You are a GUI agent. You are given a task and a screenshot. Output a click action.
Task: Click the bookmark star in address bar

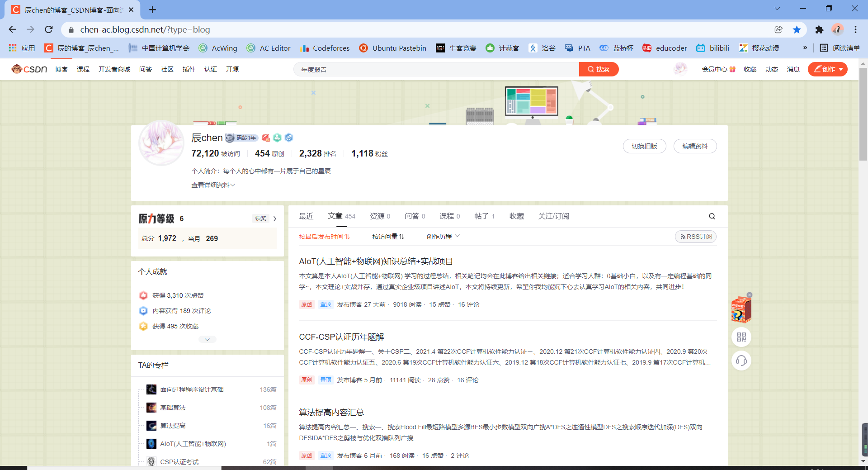coord(797,29)
